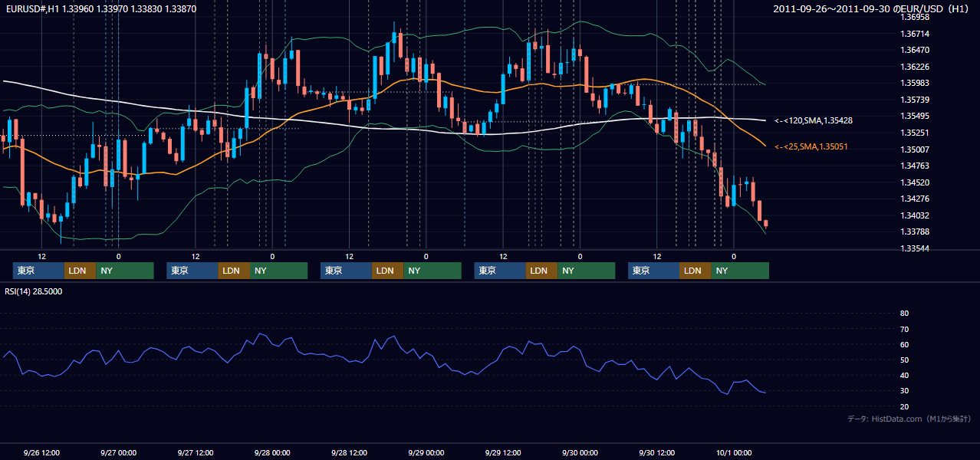Viewport: 980px width, 460px height.
Task: Select the 9/27 00:00 time axis label
Action: pyautogui.click(x=118, y=452)
